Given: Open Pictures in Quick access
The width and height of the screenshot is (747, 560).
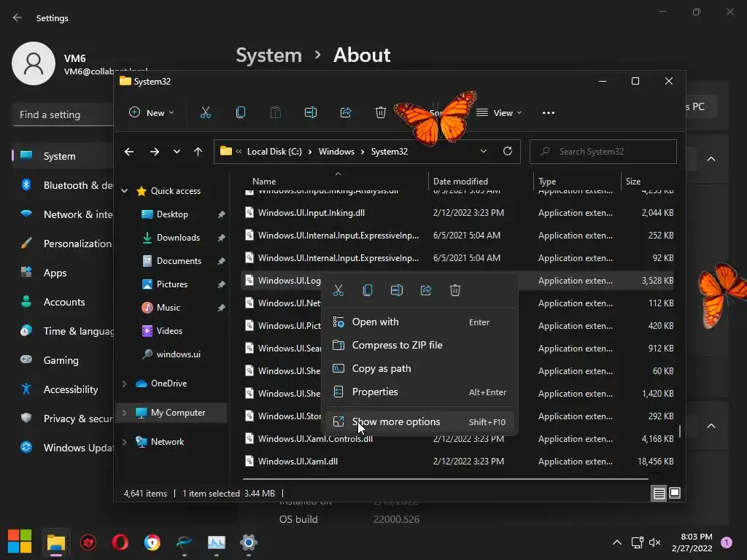Looking at the screenshot, I should [x=171, y=284].
